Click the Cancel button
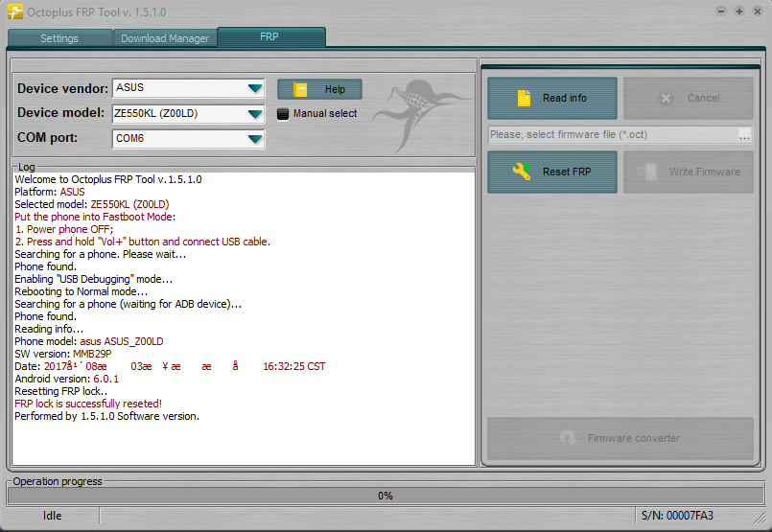 [689, 98]
